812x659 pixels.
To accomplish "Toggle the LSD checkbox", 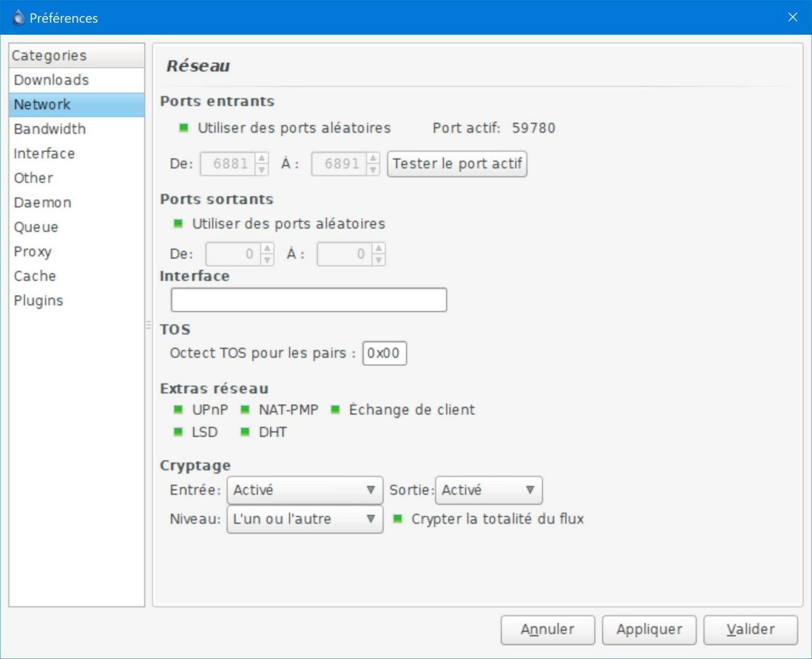I will pos(179,432).
